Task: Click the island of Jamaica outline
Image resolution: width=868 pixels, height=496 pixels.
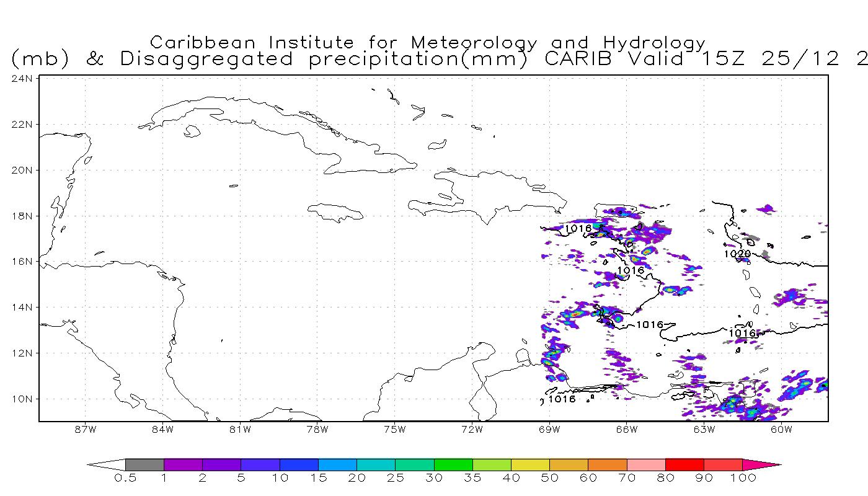Action: 335,212
